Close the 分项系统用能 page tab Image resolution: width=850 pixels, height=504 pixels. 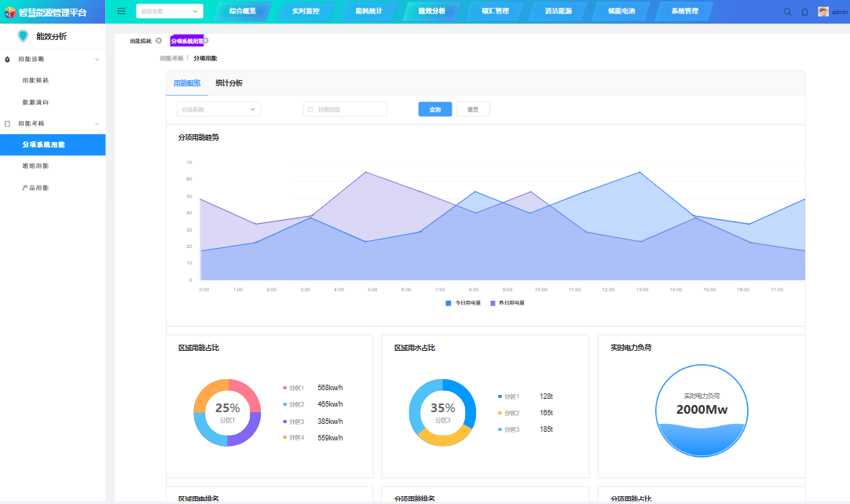click(206, 41)
